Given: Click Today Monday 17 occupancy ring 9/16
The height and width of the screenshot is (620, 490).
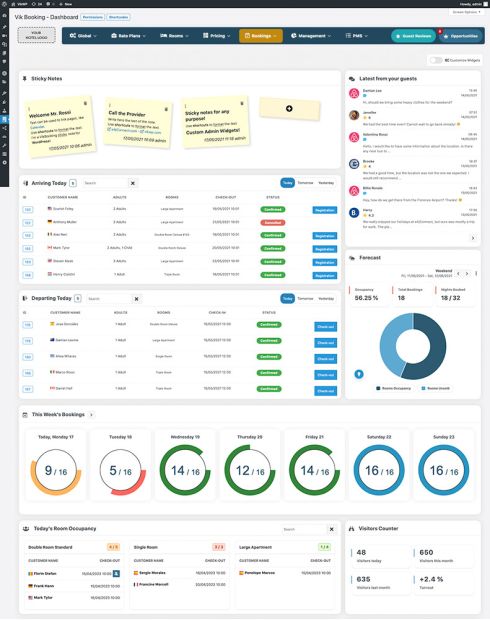Looking at the screenshot, I should pyautogui.click(x=56, y=470).
